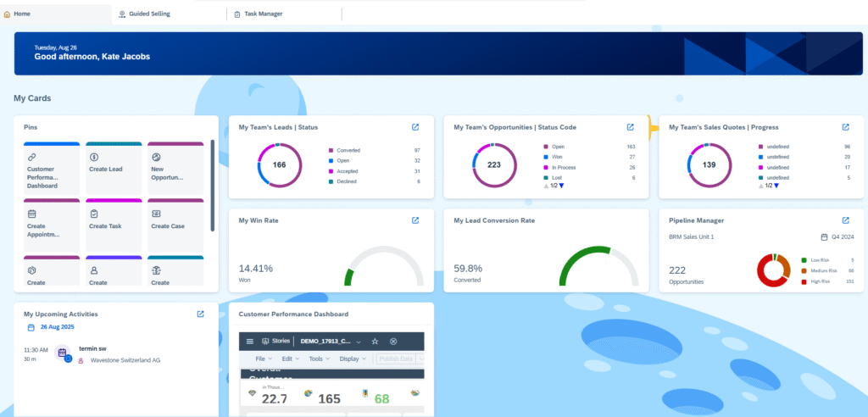
Task: Click the Won blue legend swatch
Action: point(546,158)
